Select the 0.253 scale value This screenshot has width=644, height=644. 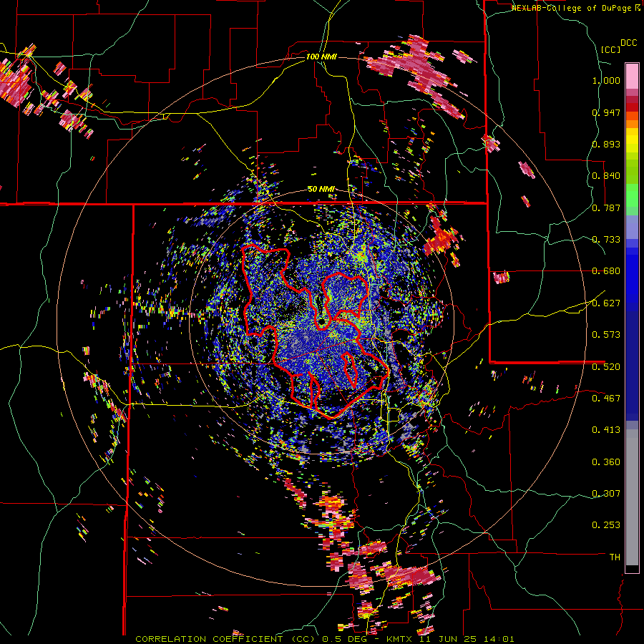click(606, 525)
